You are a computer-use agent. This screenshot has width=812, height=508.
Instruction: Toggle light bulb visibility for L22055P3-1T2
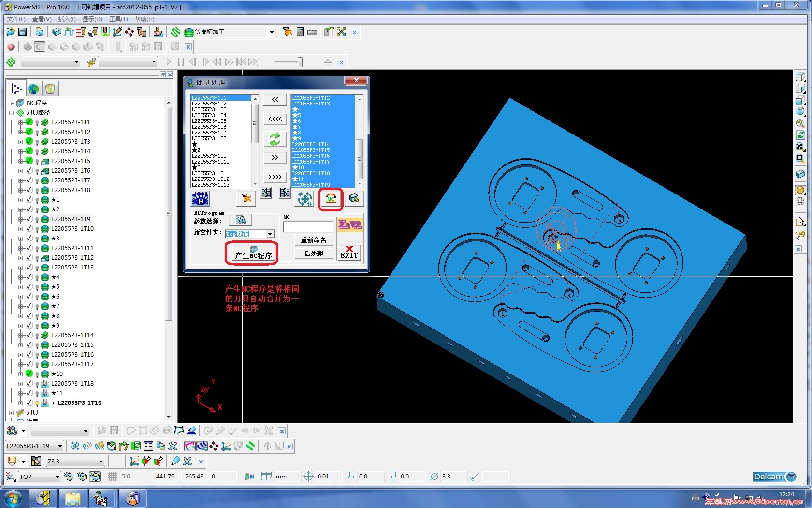click(37, 132)
